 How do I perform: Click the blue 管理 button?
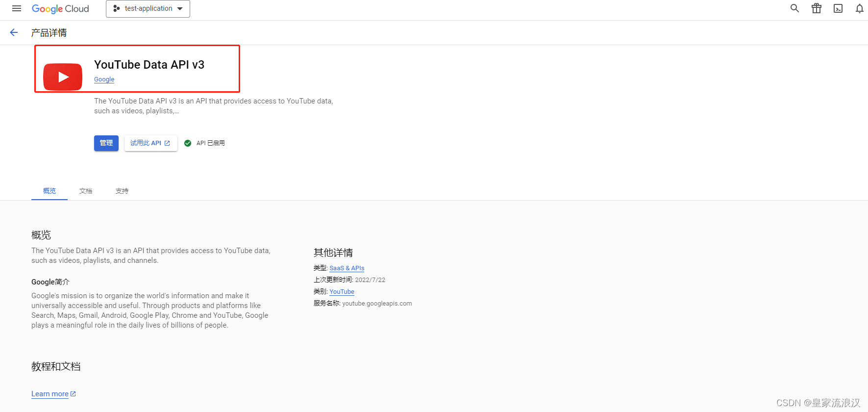pos(106,143)
